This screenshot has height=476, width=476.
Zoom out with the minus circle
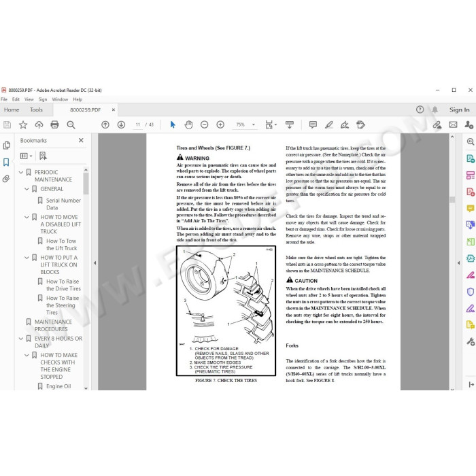[204, 124]
